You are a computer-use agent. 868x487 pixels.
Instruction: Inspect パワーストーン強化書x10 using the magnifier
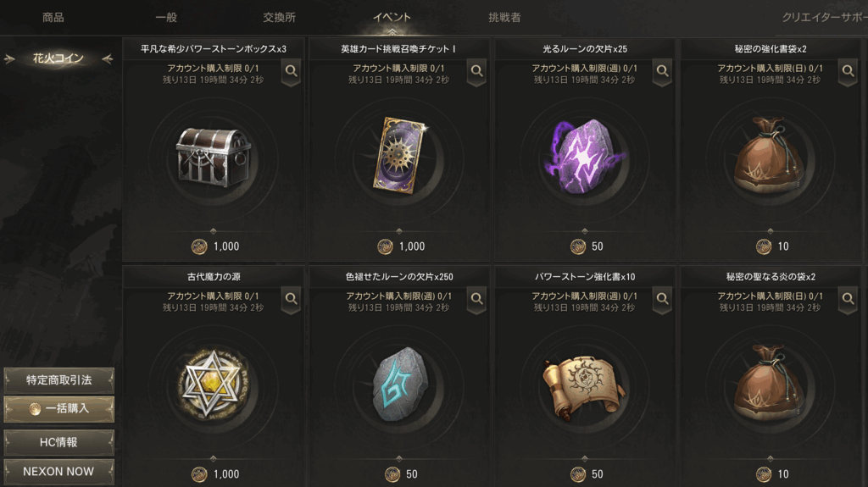coord(662,300)
